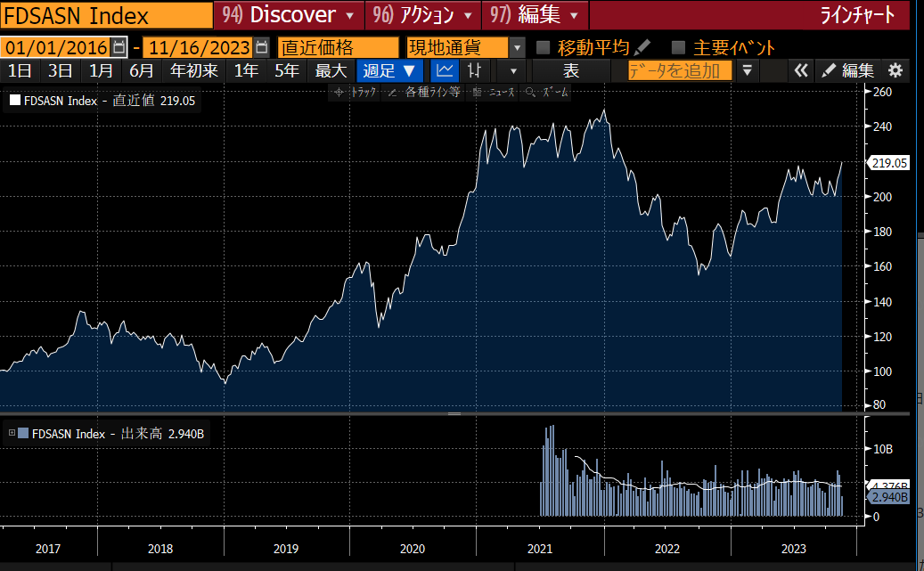Click the ラインチャート title label

tap(857, 15)
